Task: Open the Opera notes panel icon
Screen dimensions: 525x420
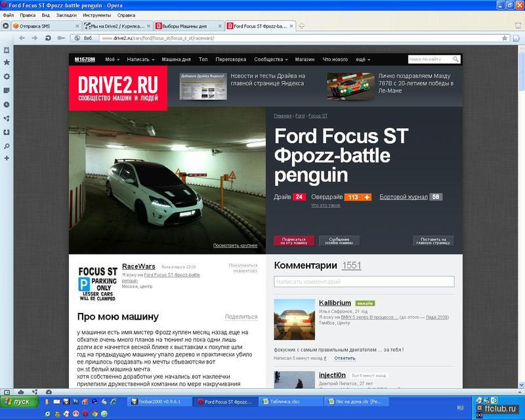Action: (x=7, y=91)
